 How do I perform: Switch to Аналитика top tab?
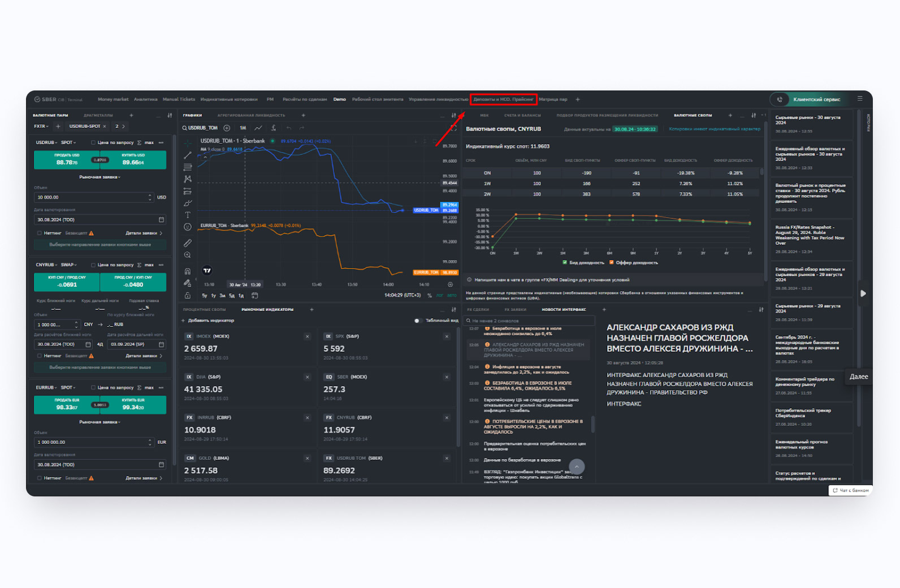(146, 99)
